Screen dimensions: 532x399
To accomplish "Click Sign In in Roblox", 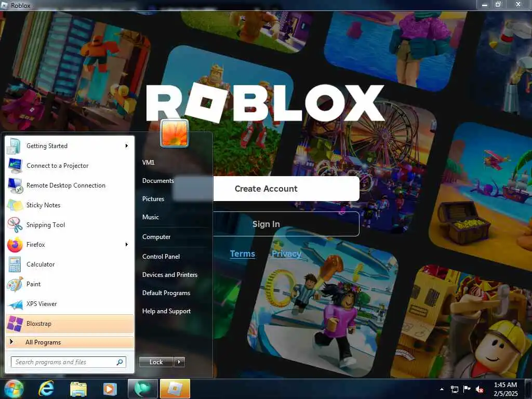I will [266, 224].
